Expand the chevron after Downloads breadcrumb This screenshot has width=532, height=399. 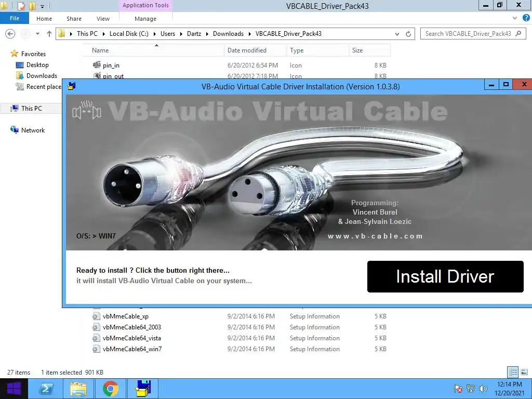coord(250,34)
